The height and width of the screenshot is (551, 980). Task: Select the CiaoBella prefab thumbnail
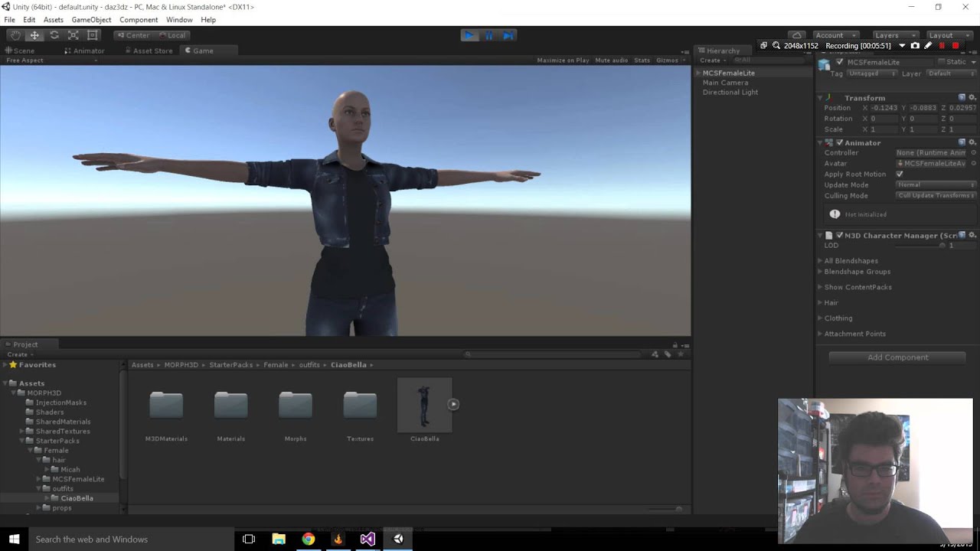(424, 405)
